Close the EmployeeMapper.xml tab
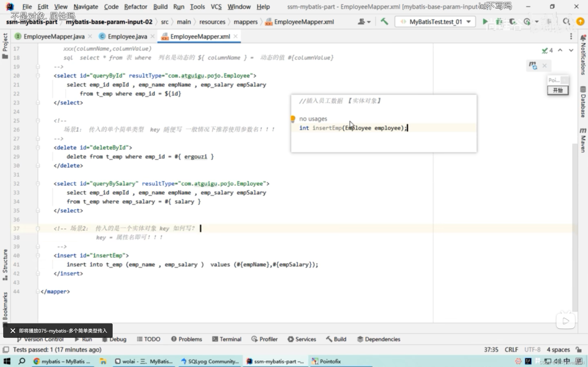 235,36
